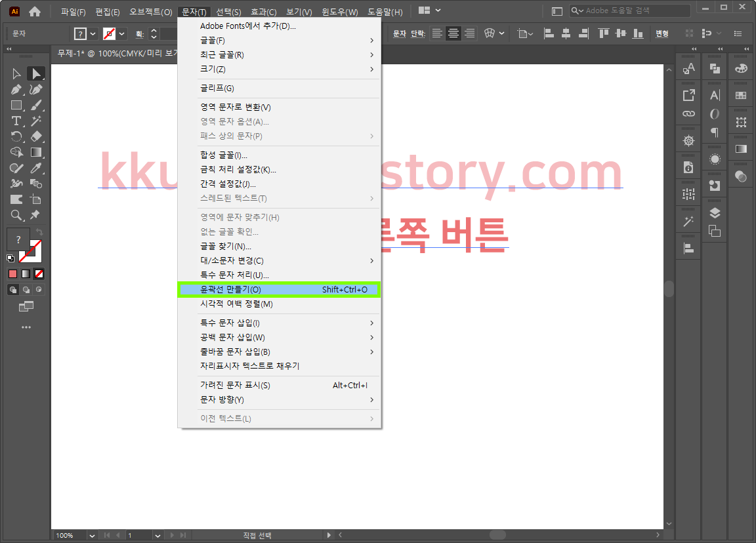Click Change Screen Mode button
This screenshot has height=543, width=756.
click(x=26, y=306)
